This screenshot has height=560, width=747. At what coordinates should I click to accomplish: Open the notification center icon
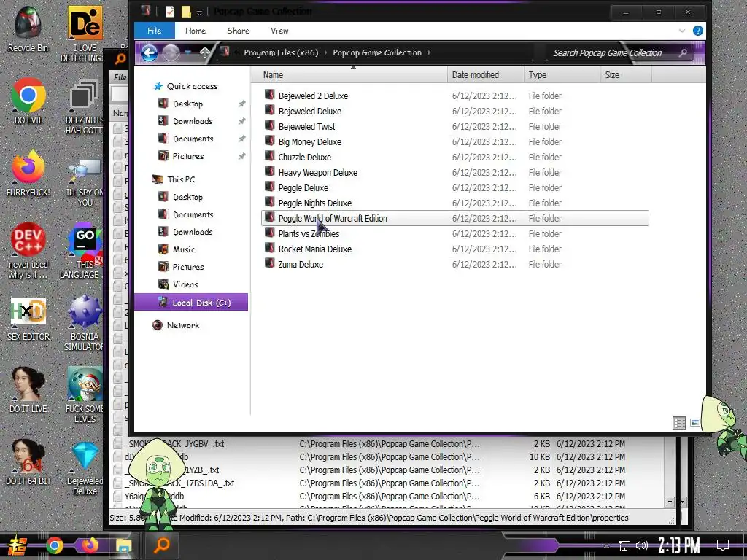click(x=723, y=545)
